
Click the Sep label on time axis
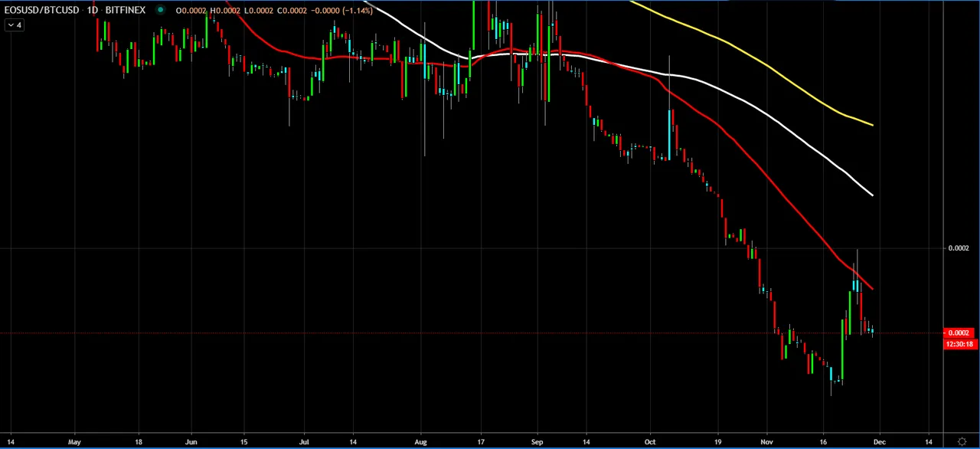point(537,442)
